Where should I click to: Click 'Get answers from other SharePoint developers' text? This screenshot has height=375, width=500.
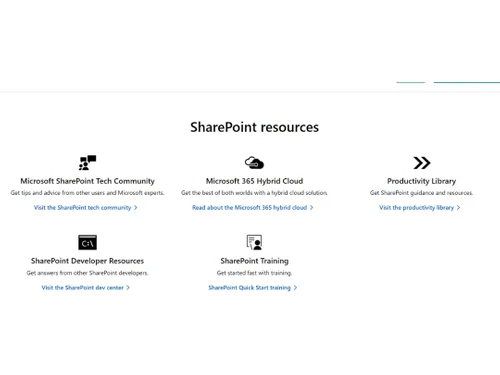(87, 273)
